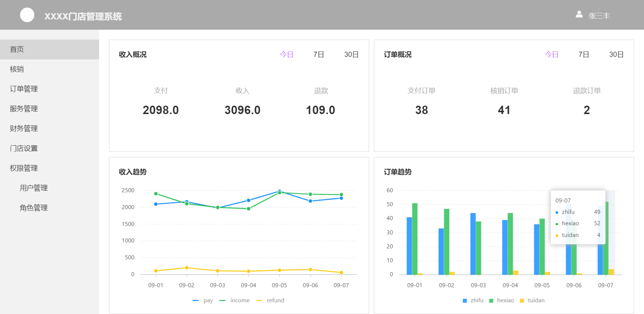The height and width of the screenshot is (314, 644).
Task: Select 角色管理 under 权限管理
Action: (34, 208)
